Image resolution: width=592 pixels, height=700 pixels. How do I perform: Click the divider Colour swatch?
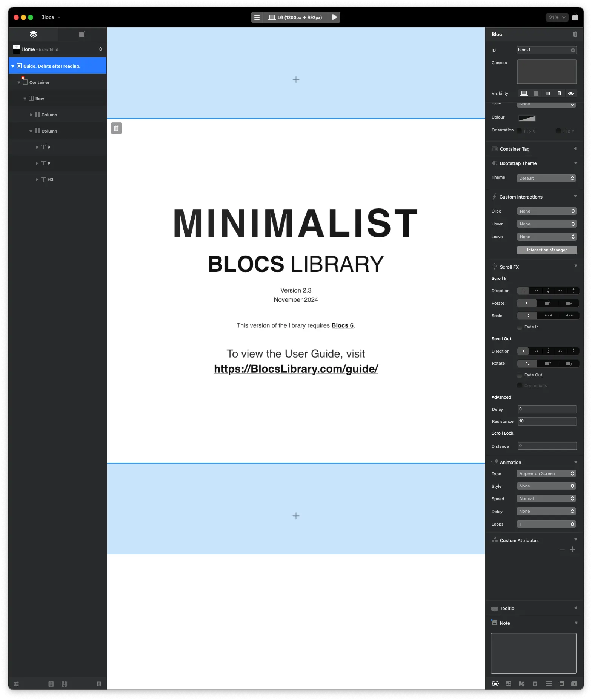pos(526,118)
